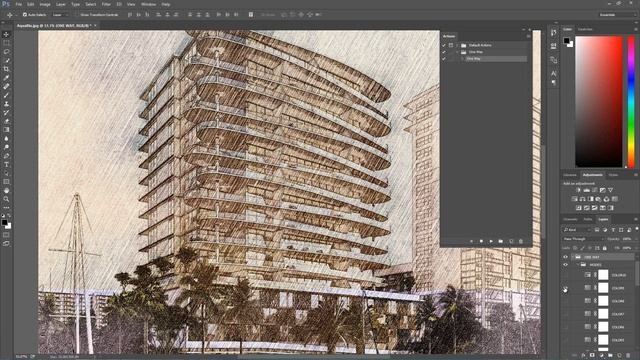
Task: Delete the selected action with trash icon
Action: pos(520,241)
